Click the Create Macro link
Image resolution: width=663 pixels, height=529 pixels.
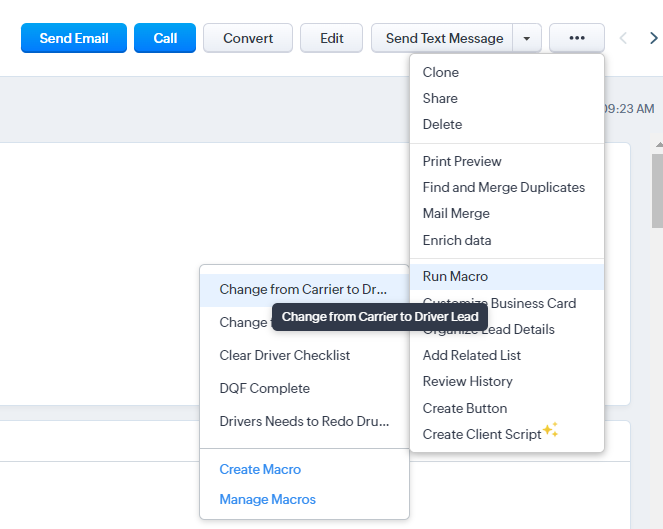click(260, 469)
